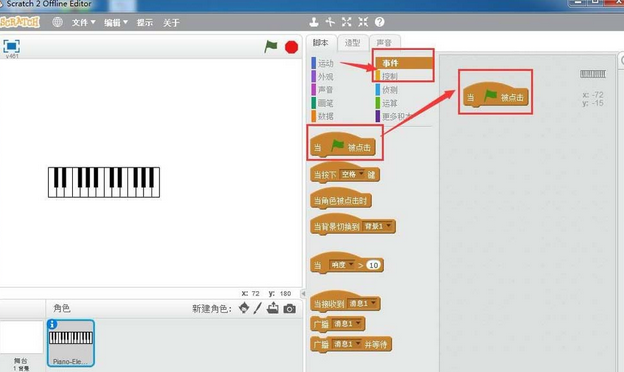Open the 消息1 dropdown in 广播并等待 block
This screenshot has width=624, height=372.
(x=347, y=344)
